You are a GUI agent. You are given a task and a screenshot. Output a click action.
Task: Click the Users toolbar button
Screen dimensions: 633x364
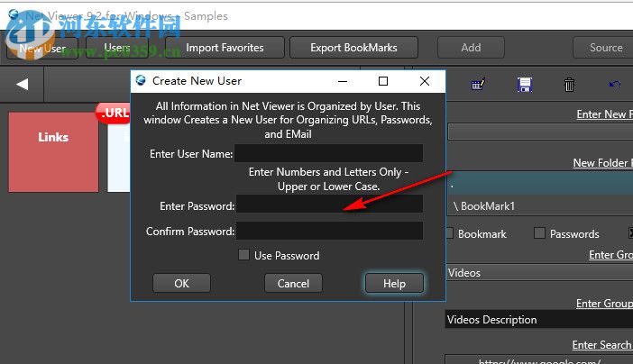[x=117, y=48]
